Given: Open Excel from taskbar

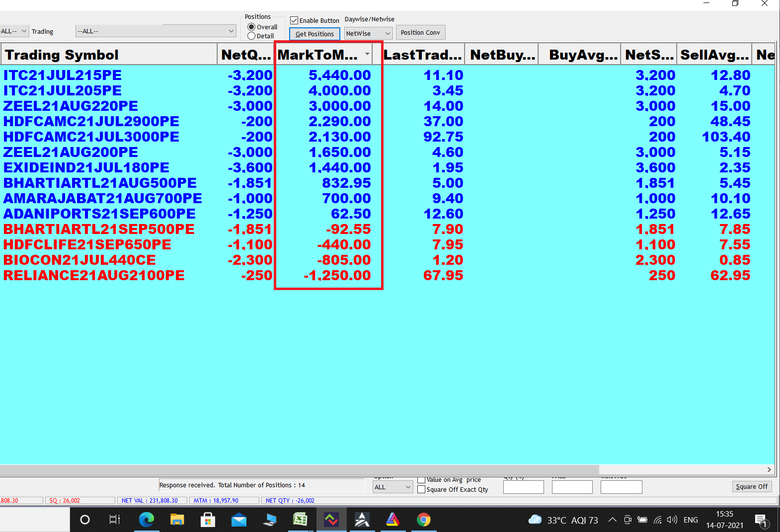Looking at the screenshot, I should point(300,520).
